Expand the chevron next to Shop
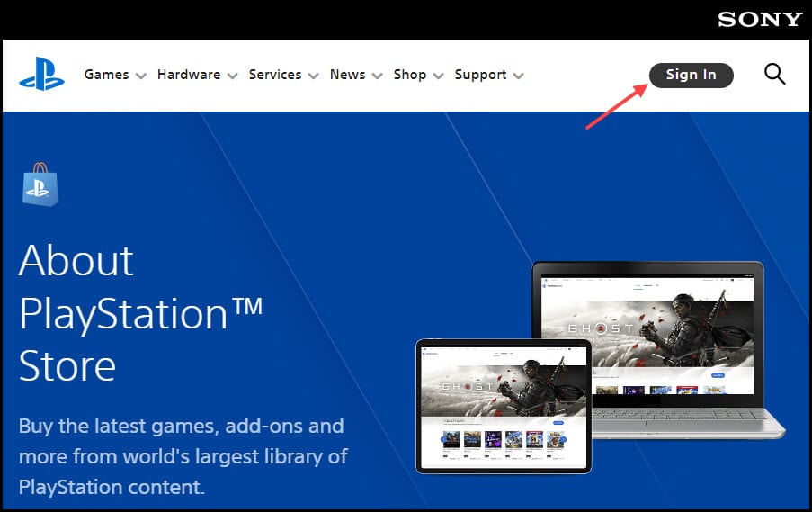The height and width of the screenshot is (512, 812). 439,76
